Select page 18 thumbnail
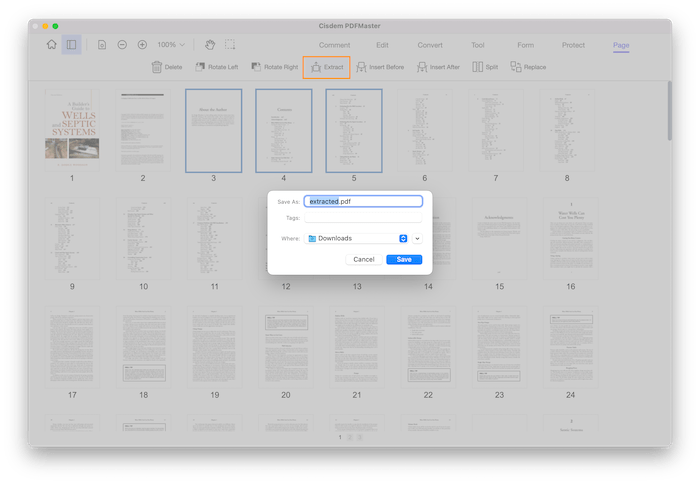The height and width of the screenshot is (484, 700). [143, 347]
